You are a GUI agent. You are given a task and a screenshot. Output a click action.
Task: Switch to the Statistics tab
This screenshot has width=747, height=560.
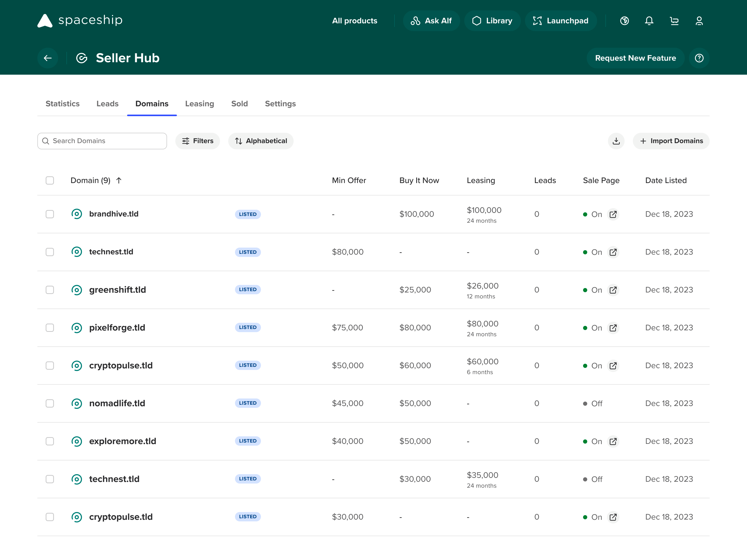[63, 104]
